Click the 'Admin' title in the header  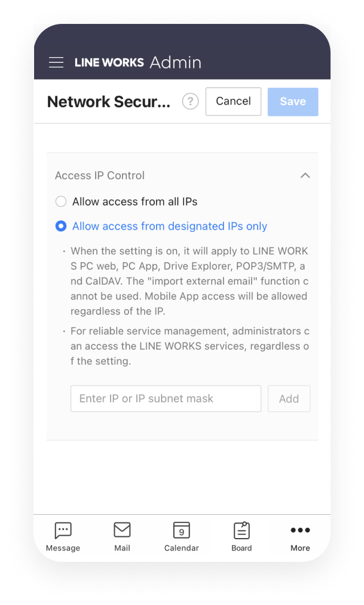click(x=176, y=63)
